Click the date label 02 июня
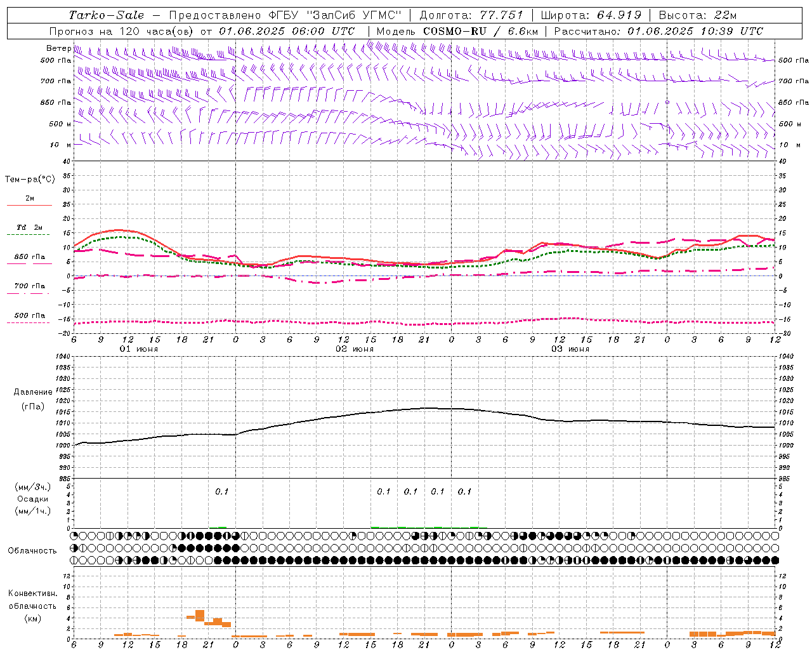The width and height of the screenshot is (812, 650). point(355,349)
